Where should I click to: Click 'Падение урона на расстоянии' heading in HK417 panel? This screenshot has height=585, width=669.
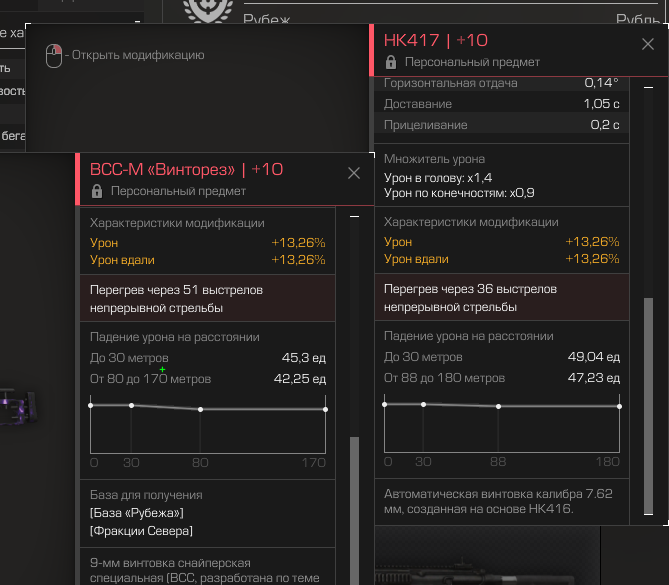468,336
